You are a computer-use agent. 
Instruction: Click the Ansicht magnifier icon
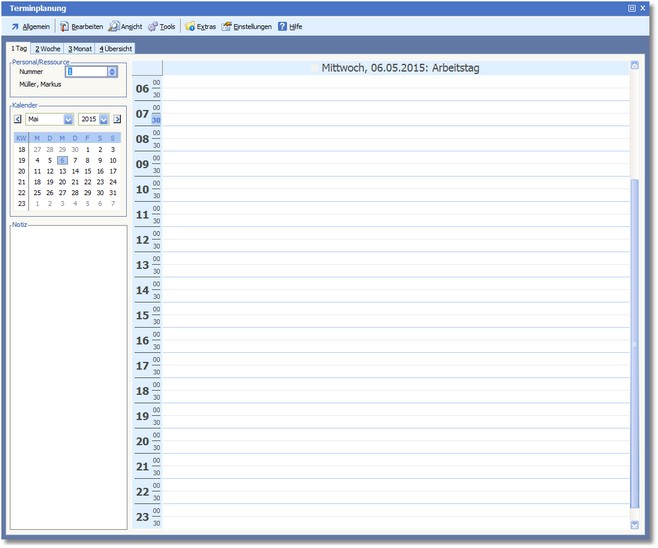click(114, 27)
